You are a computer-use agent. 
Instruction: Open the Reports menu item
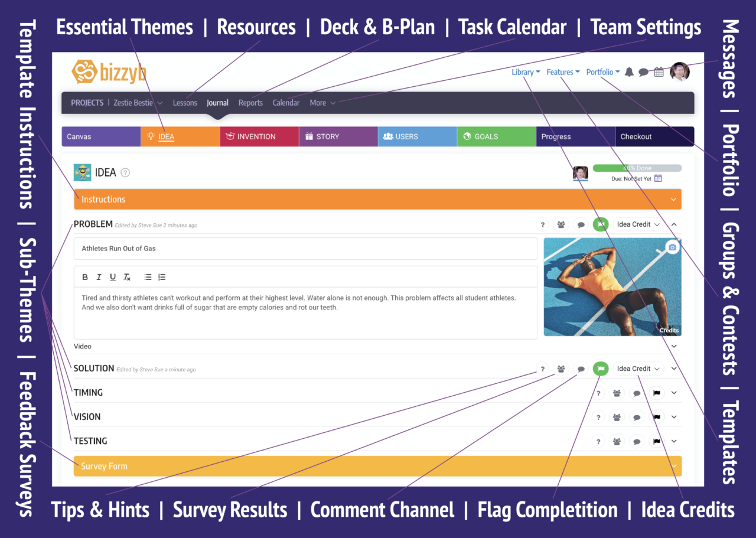250,103
